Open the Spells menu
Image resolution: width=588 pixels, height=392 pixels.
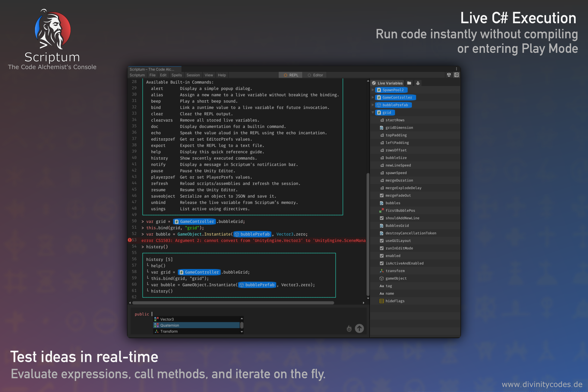coord(177,75)
